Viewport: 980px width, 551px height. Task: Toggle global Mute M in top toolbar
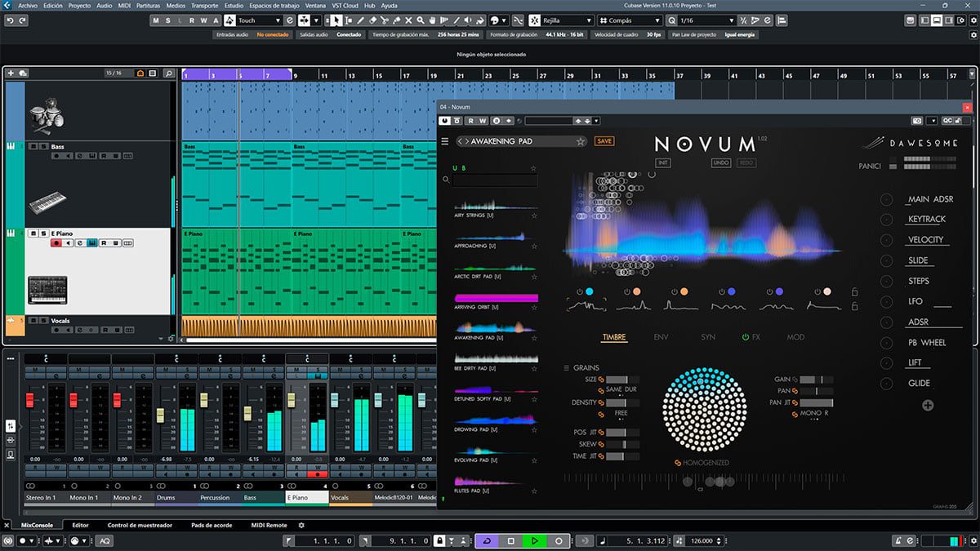coord(157,20)
